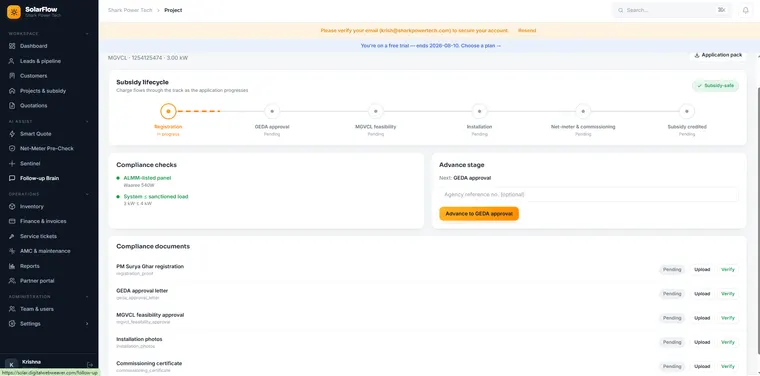Select the Registration stage marker

(x=168, y=111)
